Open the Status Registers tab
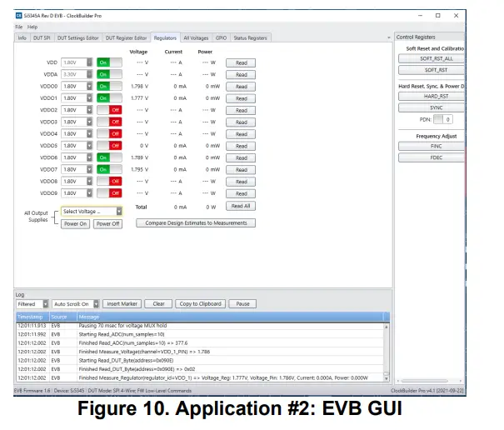 click(251, 38)
